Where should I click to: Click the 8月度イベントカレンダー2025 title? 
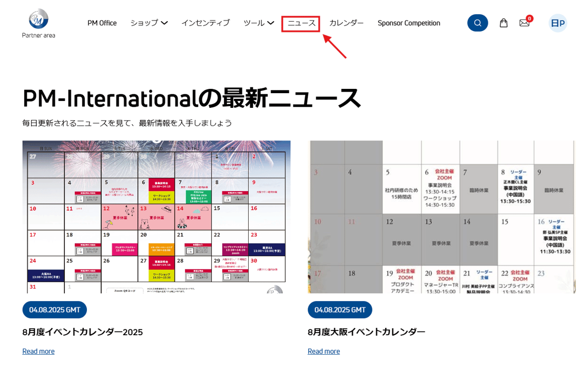click(x=83, y=332)
